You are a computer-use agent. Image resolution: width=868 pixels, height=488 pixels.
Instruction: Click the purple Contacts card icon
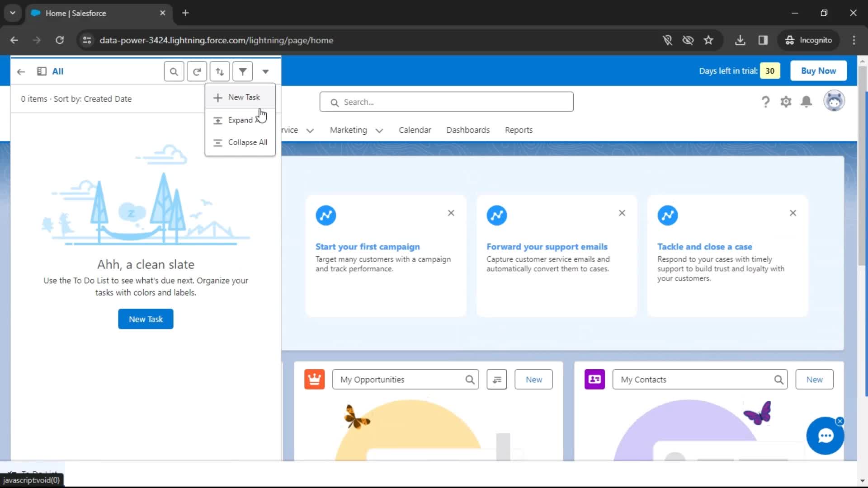(595, 379)
